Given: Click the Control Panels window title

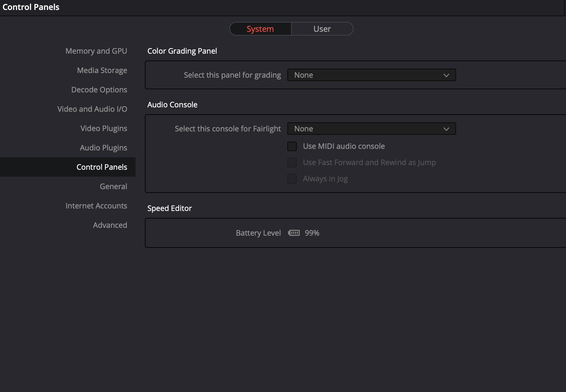Looking at the screenshot, I should [31, 7].
